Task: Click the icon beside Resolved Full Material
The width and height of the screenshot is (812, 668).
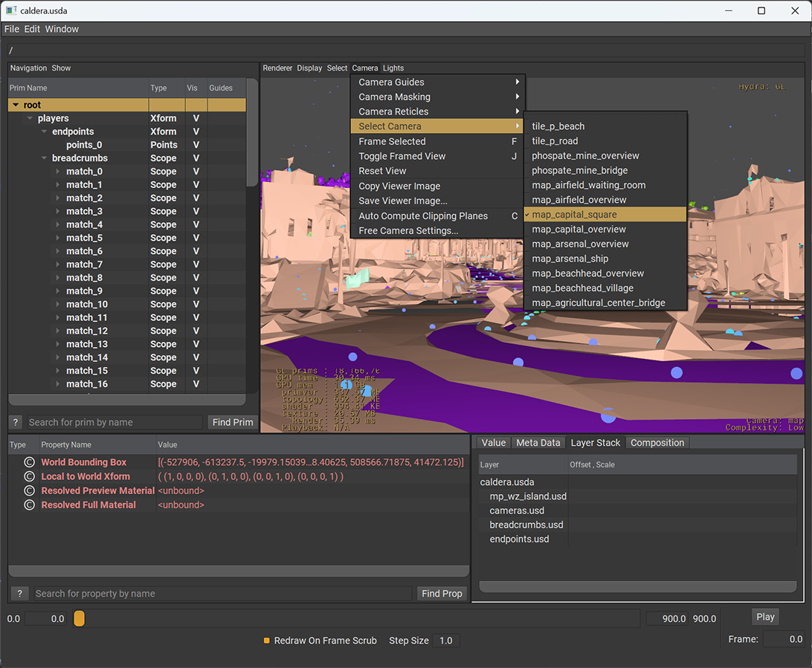Action: coord(30,505)
